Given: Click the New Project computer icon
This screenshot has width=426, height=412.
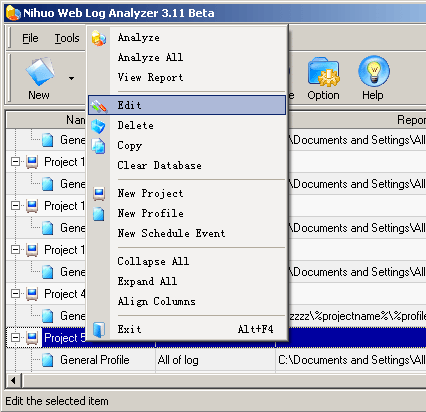Looking at the screenshot, I should click(99, 194).
